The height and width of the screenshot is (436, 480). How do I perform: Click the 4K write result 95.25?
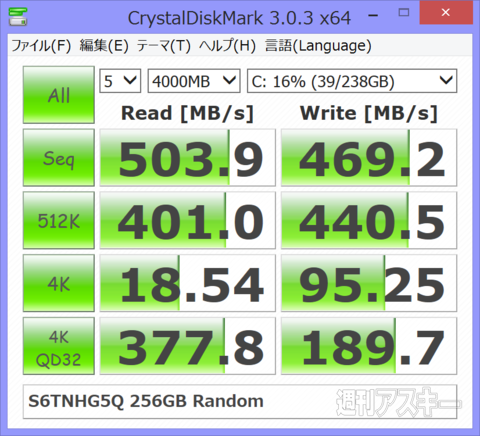click(369, 283)
